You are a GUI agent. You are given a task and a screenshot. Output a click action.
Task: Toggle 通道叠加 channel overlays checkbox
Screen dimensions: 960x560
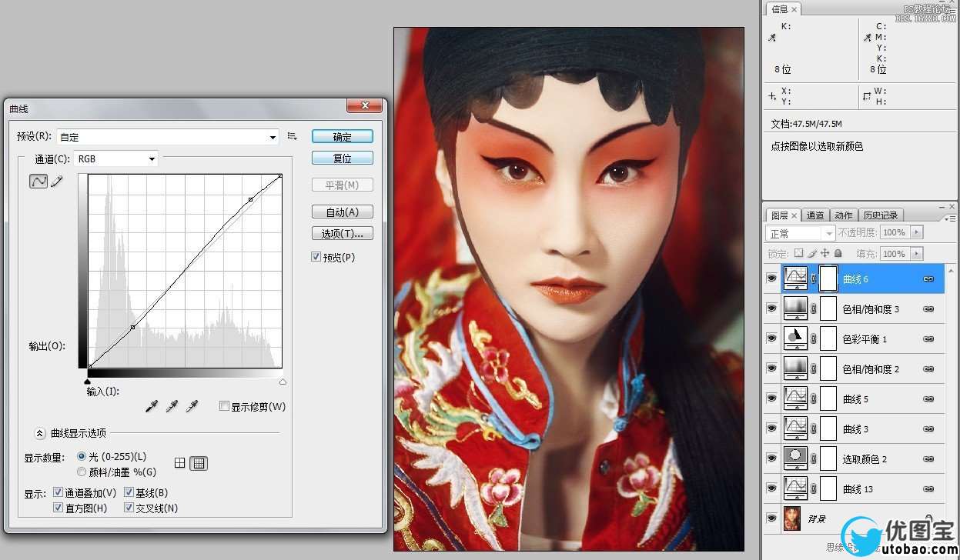click(x=58, y=492)
